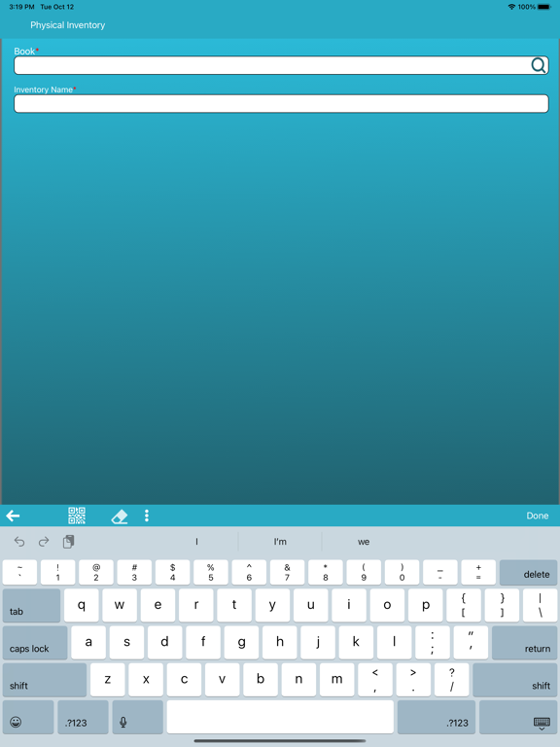Tap the z key

click(108, 680)
